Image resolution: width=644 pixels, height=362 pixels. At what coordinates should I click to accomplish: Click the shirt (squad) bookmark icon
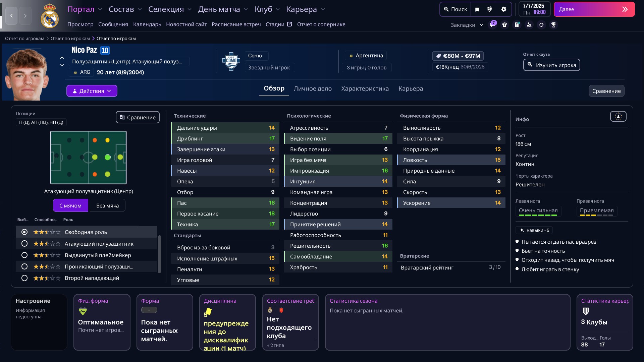coord(504,25)
